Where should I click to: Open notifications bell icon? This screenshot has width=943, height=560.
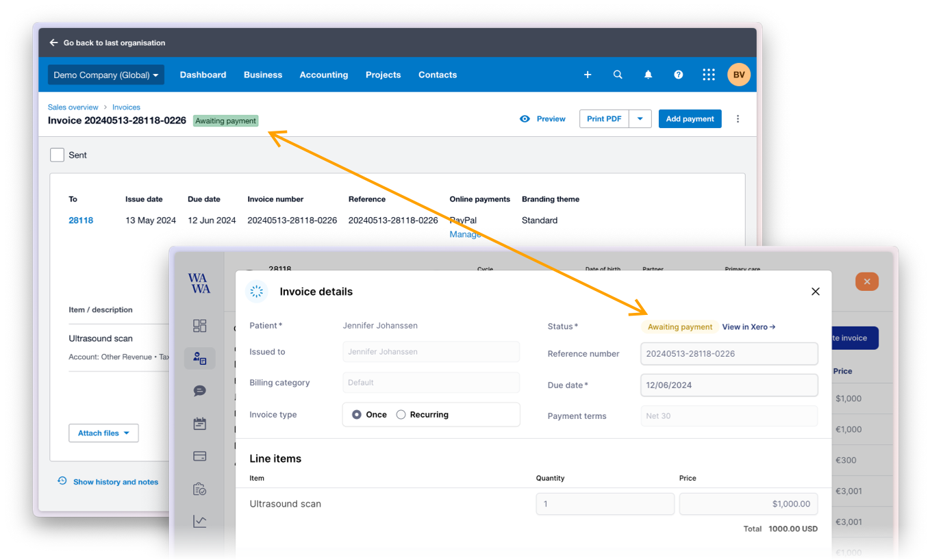click(x=648, y=75)
